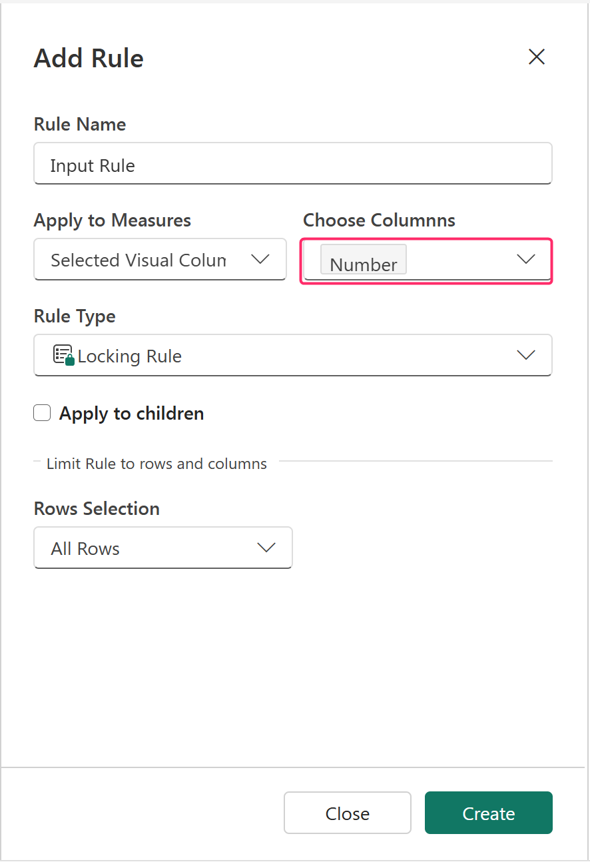Click chevron arrow beside All Rows
Viewport: 590px width, 868px height.
pos(266,548)
